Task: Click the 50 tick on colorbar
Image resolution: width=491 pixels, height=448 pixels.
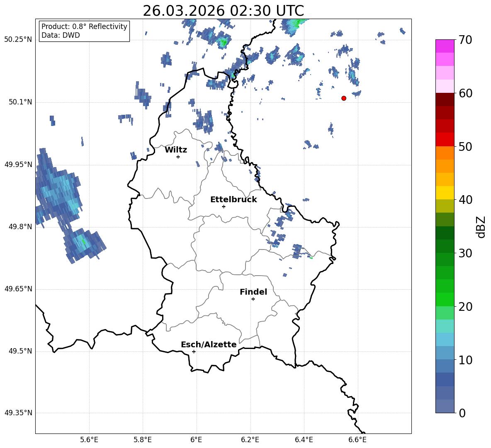Action: coord(465,147)
